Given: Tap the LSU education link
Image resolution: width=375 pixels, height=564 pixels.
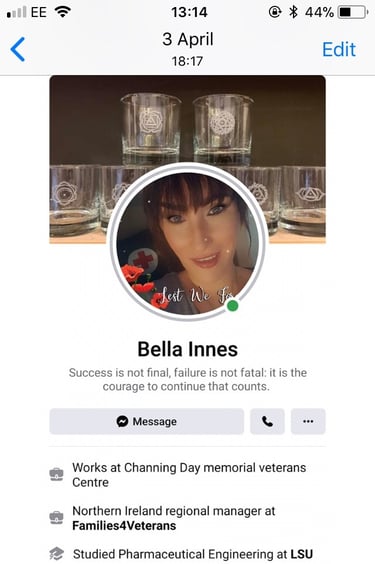Looking at the screenshot, I should tap(302, 554).
